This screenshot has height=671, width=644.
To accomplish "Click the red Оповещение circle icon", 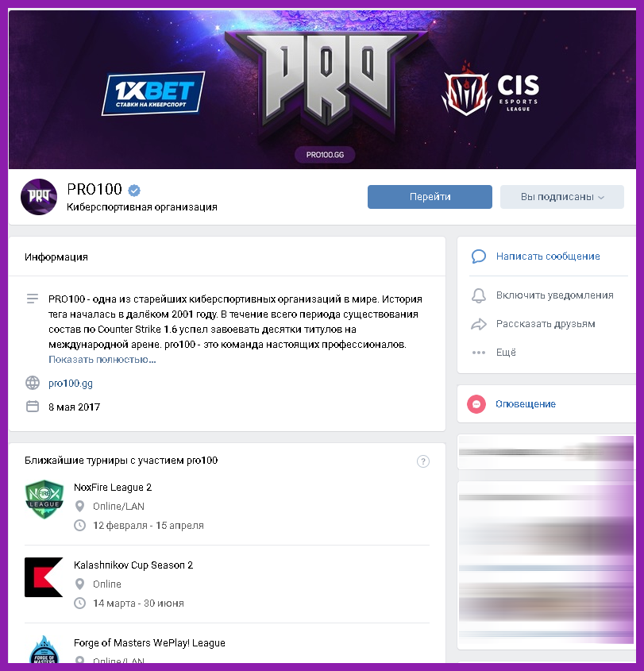I will pyautogui.click(x=476, y=404).
